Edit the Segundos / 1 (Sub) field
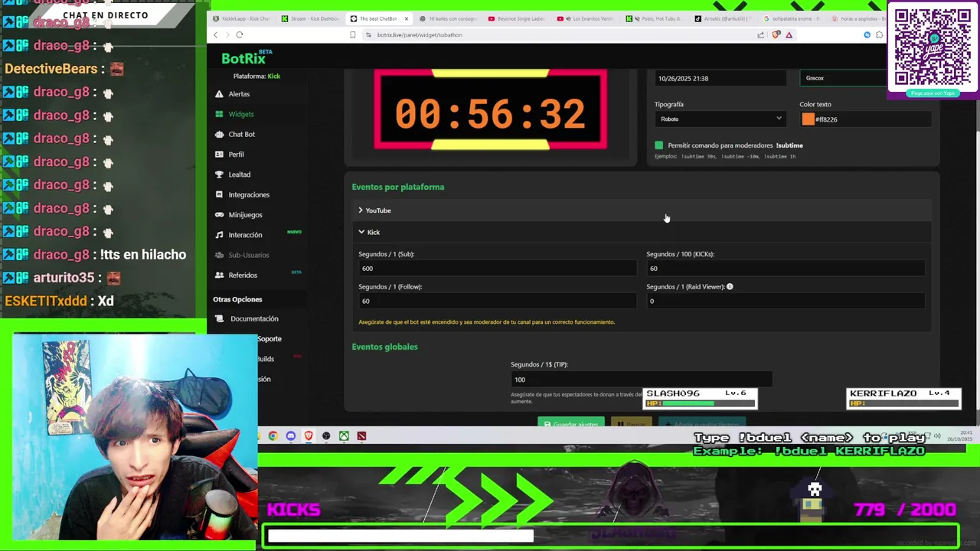 coord(497,269)
